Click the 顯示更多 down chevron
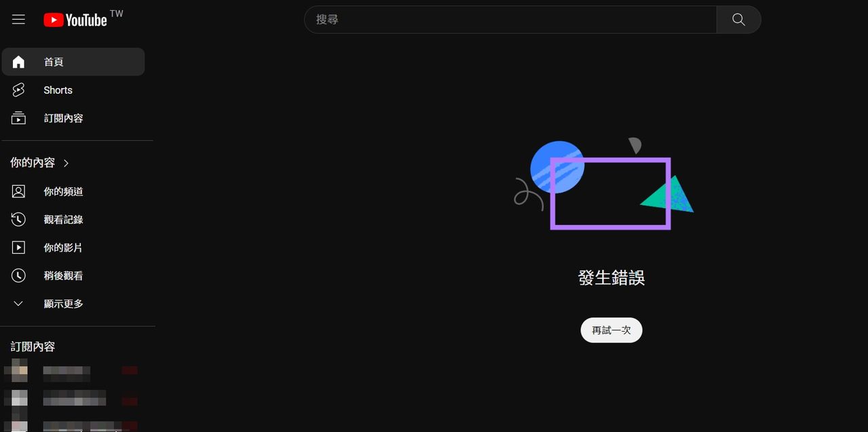 (x=18, y=304)
